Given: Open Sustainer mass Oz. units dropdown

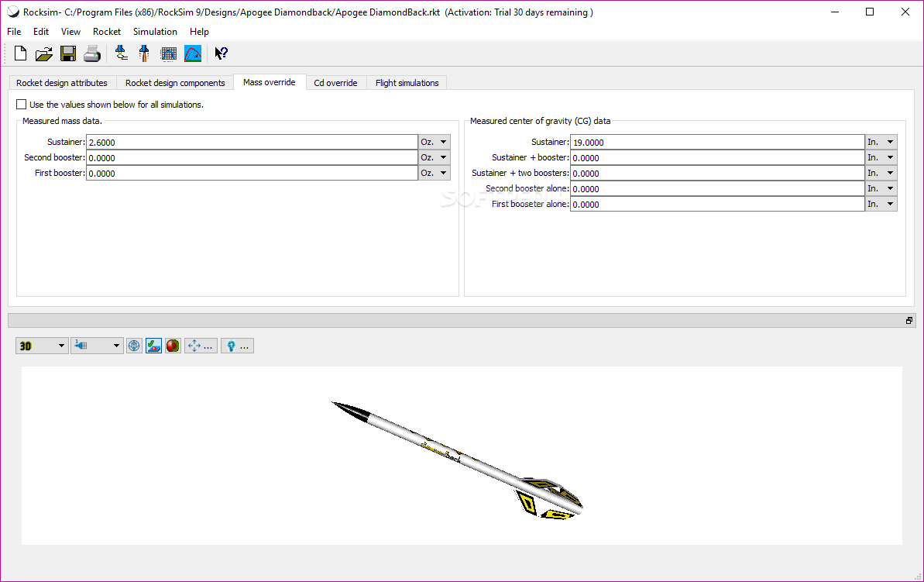Looking at the screenshot, I should [435, 142].
